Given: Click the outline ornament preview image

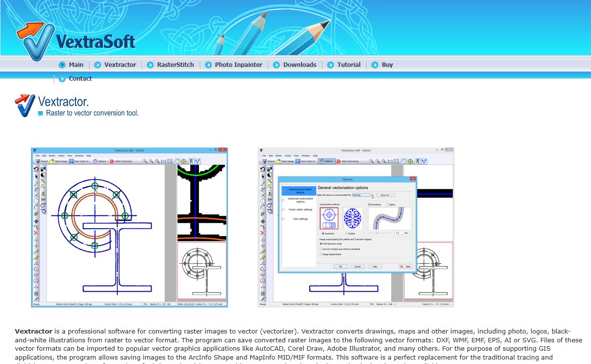Looking at the screenshot, I should (353, 218).
